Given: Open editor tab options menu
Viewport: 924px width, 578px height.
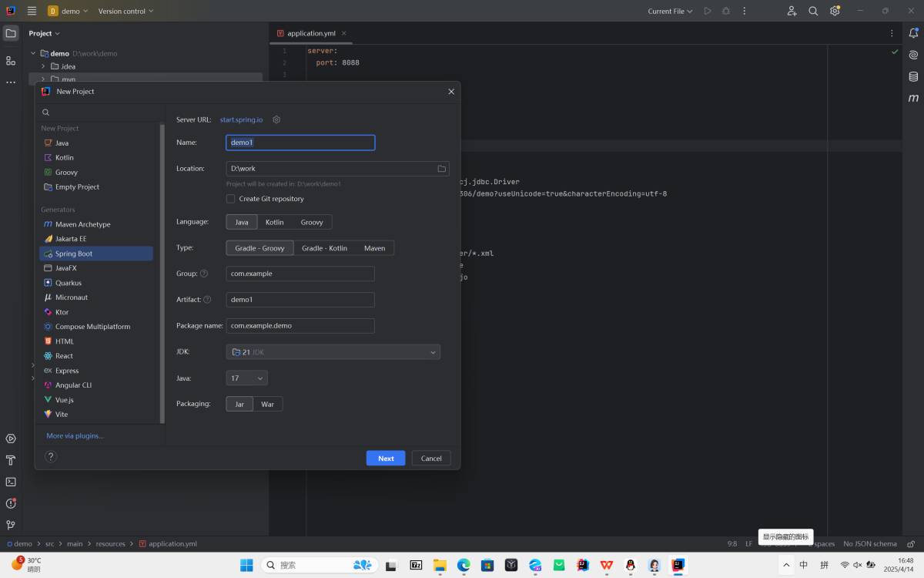Looking at the screenshot, I should point(892,33).
